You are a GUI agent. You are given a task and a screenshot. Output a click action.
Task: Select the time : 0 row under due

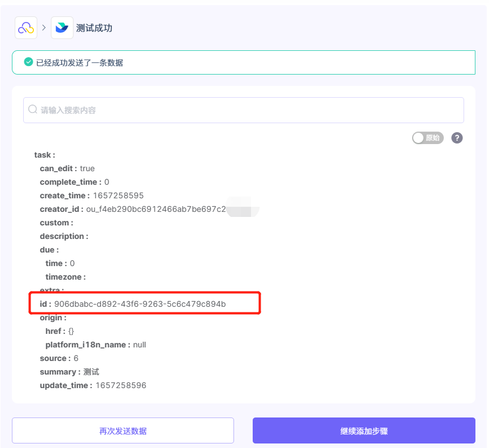click(x=60, y=263)
